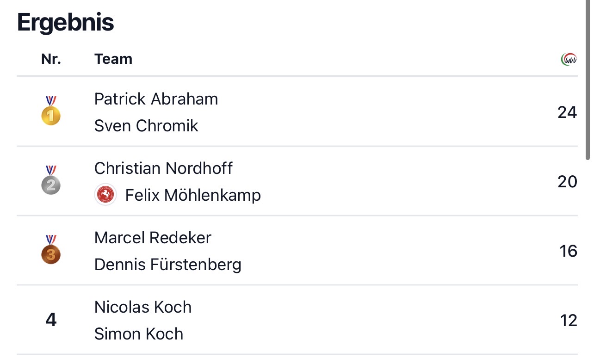Screen dimensions: 594x364
Task: Open Patrick Abraham's player profile
Action: point(156,99)
